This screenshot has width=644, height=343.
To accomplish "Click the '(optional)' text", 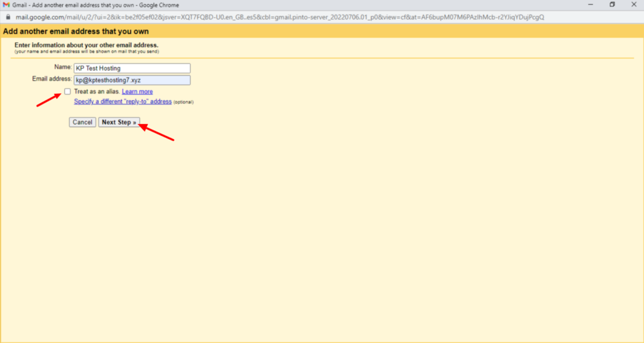I will (x=183, y=102).
